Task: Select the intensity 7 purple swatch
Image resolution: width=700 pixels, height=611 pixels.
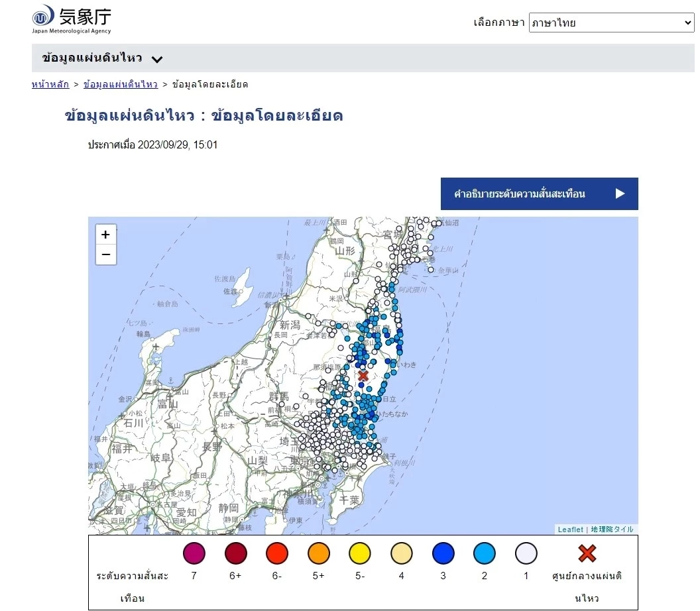Action: [x=194, y=553]
